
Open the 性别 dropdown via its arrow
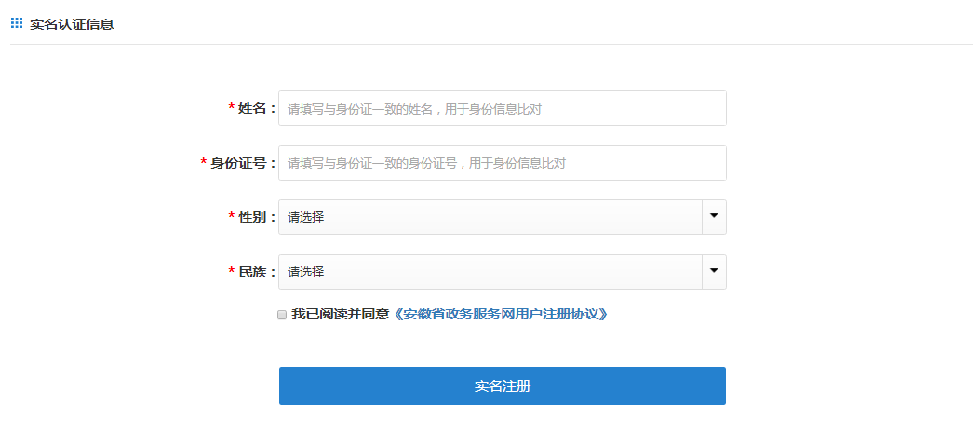[x=714, y=217]
